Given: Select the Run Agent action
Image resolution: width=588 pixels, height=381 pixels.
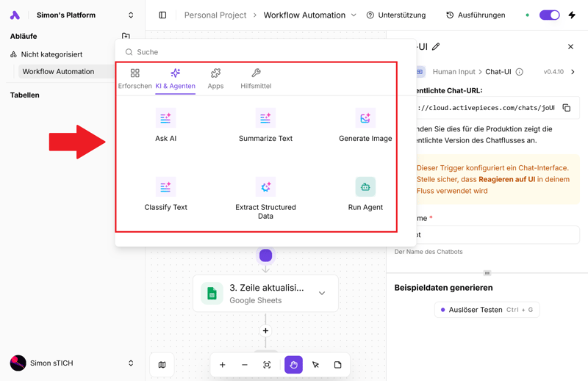Looking at the screenshot, I should (365, 194).
